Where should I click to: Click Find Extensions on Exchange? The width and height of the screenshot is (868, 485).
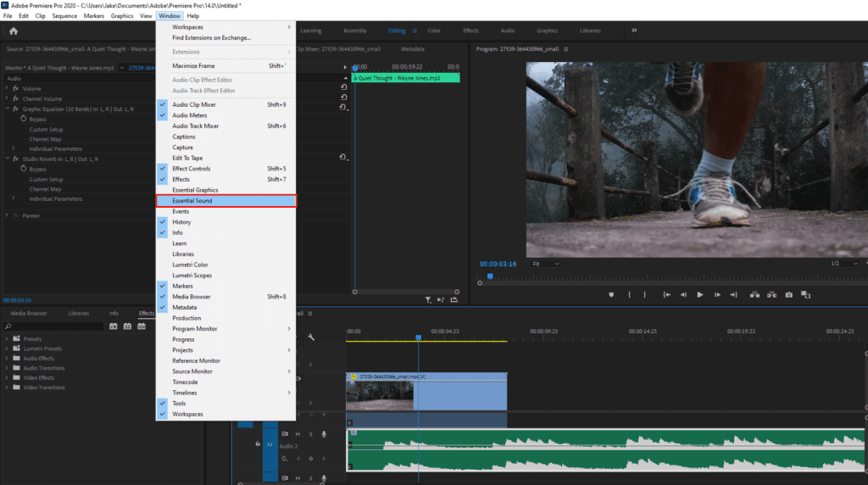point(211,37)
